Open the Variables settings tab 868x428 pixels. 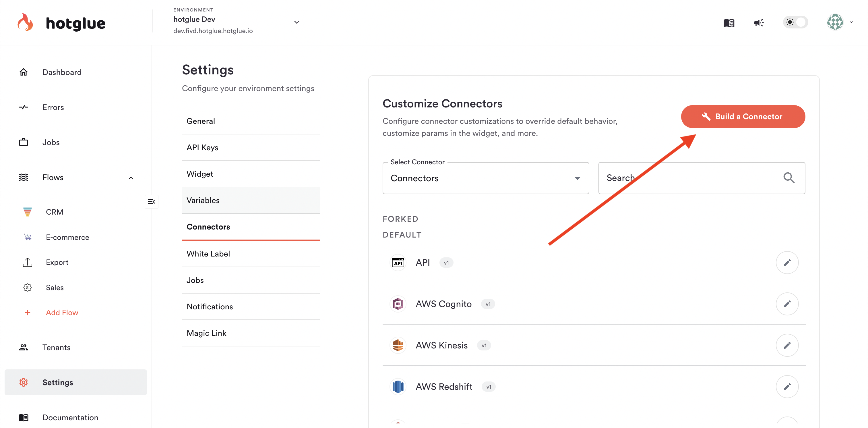pos(251,200)
